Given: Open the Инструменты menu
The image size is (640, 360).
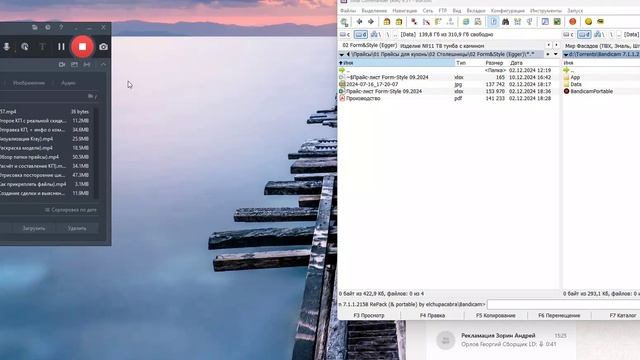Looking at the screenshot, I should (546, 11).
